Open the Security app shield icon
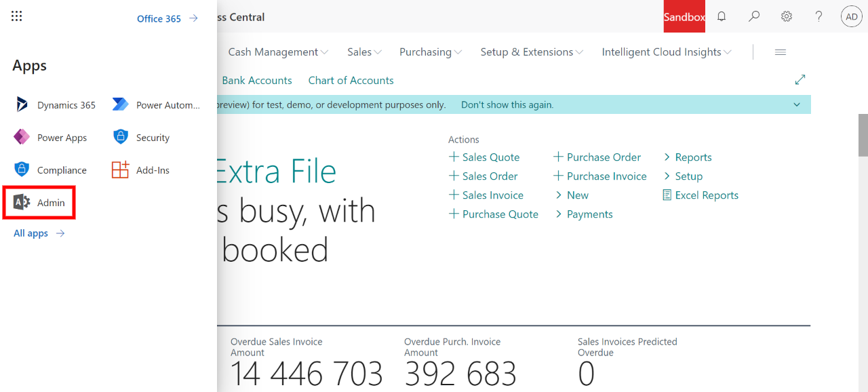Screen dimensions: 868x392 121,137
